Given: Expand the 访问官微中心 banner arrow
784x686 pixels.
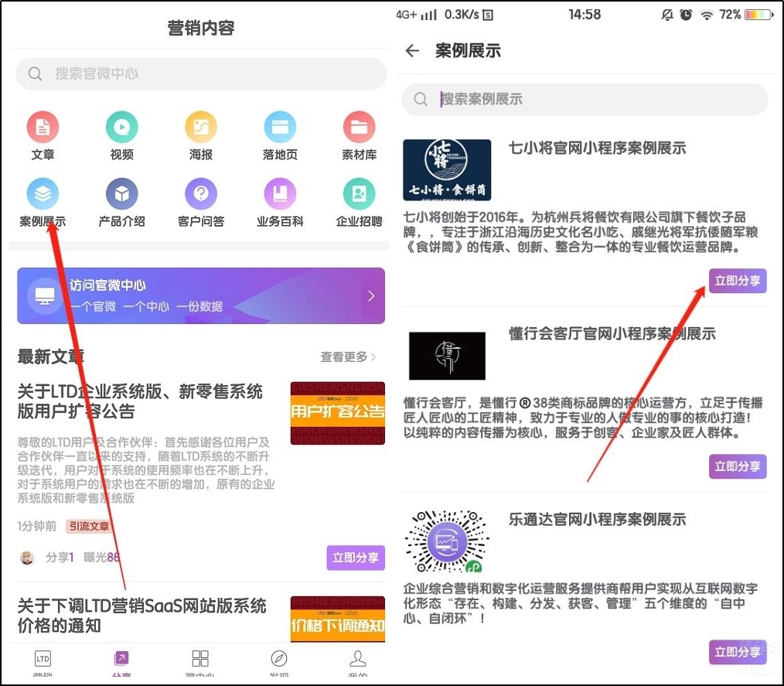Looking at the screenshot, I should [x=371, y=295].
